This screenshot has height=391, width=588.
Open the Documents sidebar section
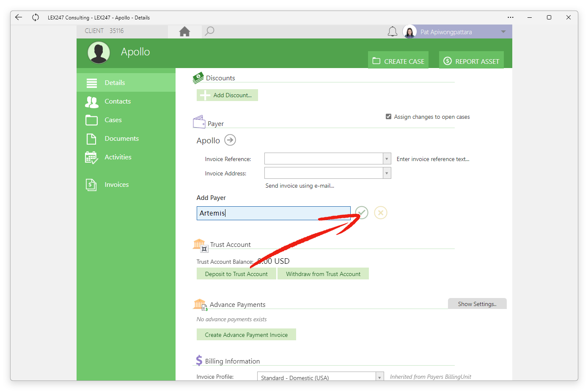click(126, 138)
